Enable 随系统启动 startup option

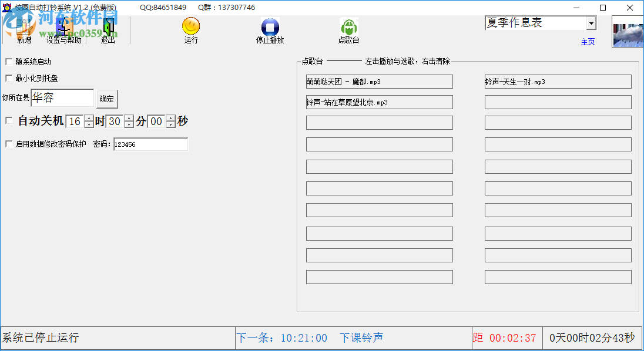(8, 60)
